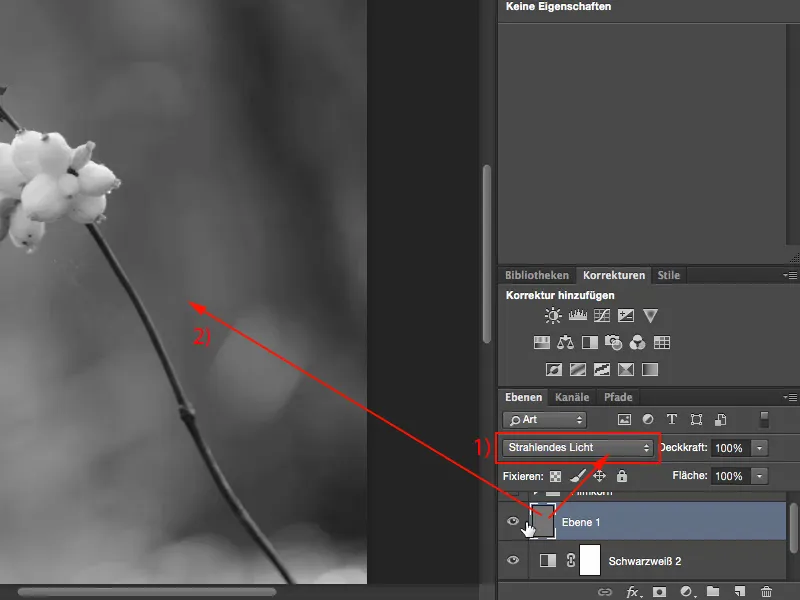800x600 pixels.
Task: Filter layers by type (T) icon
Action: click(x=672, y=419)
